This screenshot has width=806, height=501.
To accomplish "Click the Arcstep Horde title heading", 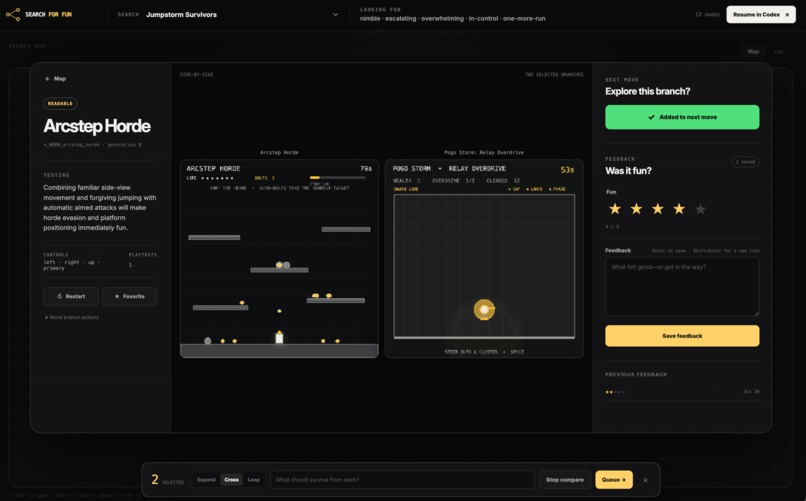I will [x=97, y=126].
